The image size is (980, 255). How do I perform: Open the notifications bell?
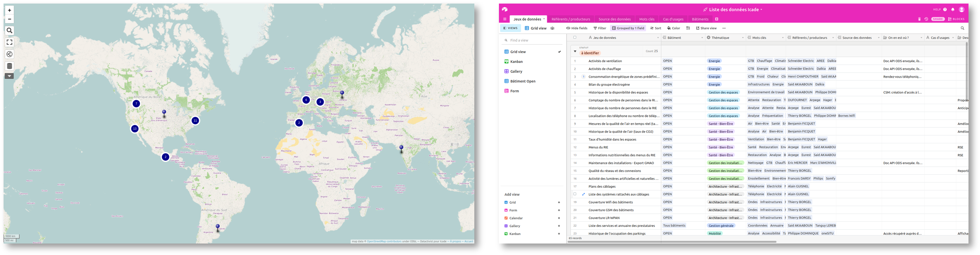pyautogui.click(x=953, y=10)
